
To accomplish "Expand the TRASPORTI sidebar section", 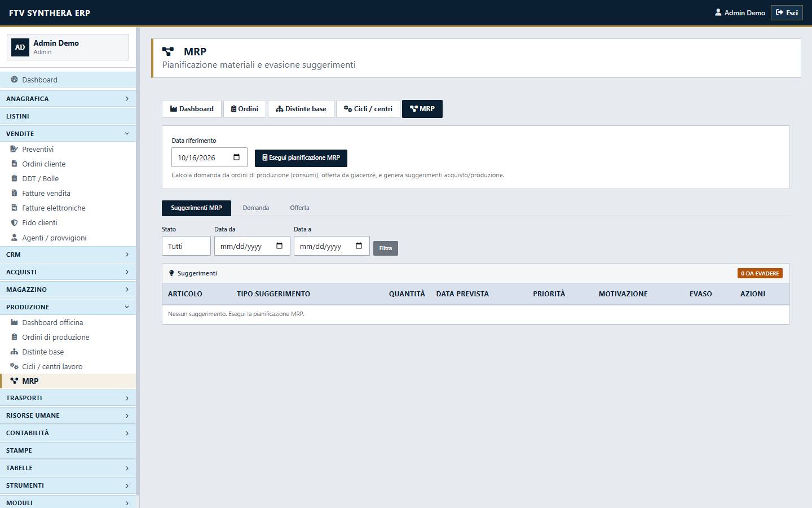I will [68, 398].
